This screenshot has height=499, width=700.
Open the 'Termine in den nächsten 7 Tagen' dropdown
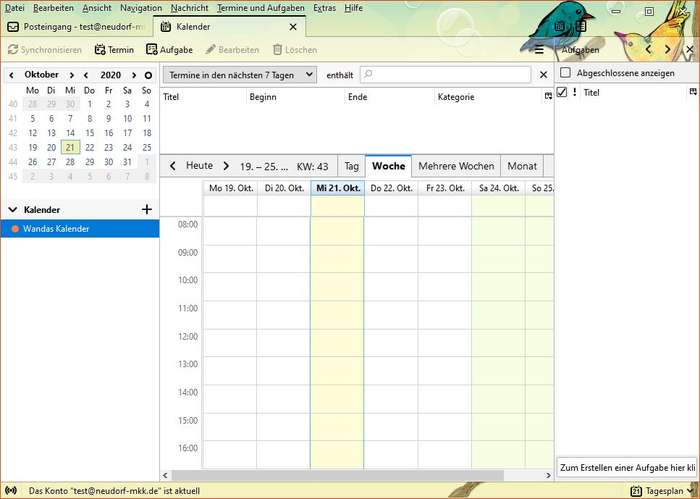point(240,74)
